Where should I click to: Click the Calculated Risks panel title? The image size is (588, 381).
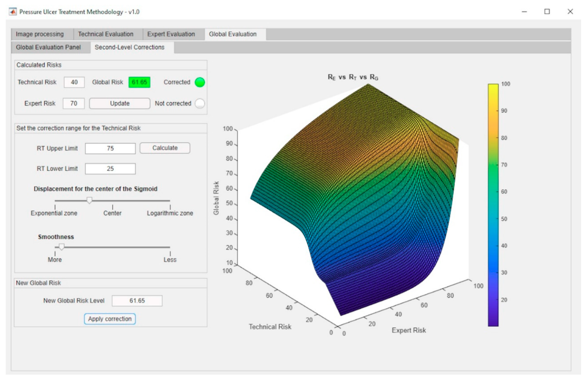click(x=39, y=65)
